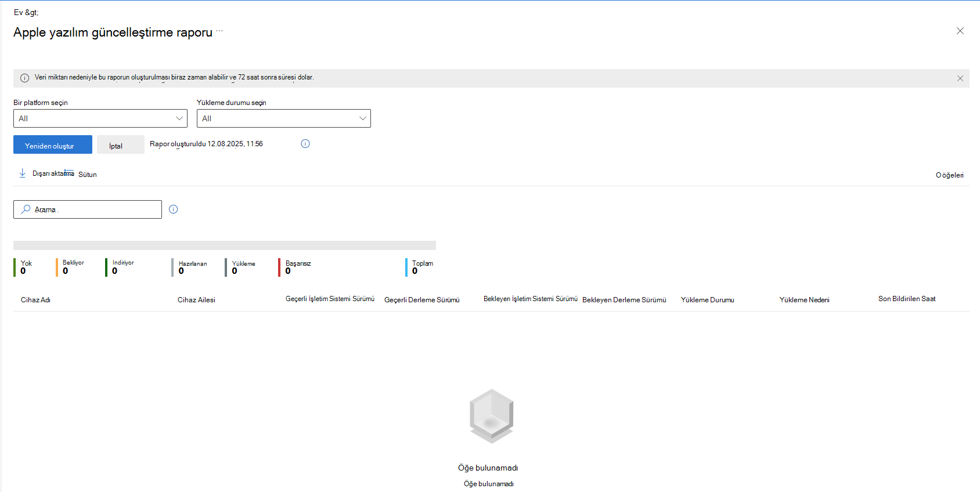The image size is (980, 492).
Task: Click the info icon in the banner
Action: (25, 78)
